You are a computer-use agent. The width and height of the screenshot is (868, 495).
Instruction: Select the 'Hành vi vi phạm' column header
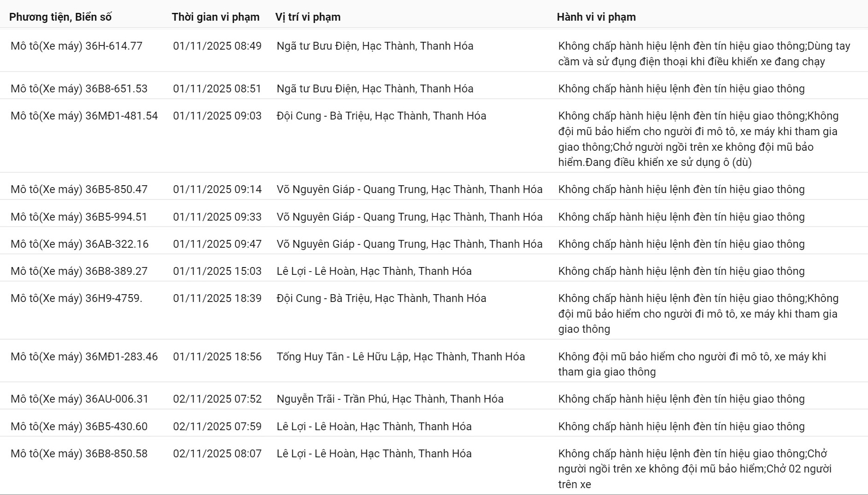tap(596, 17)
